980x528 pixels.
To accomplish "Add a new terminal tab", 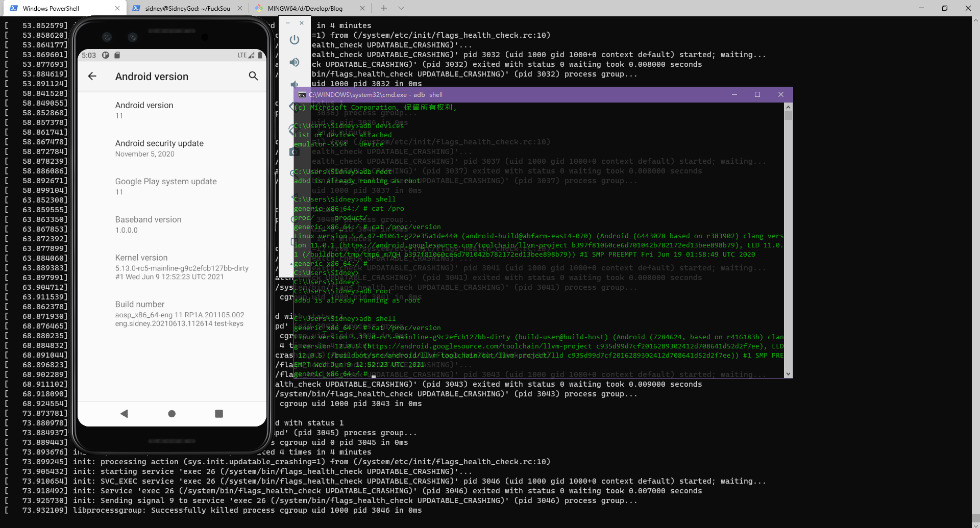I will (384, 8).
